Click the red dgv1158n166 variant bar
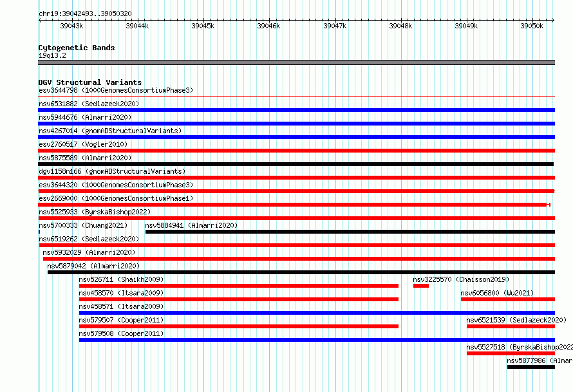Viewport: 573px width, 392px height. pyautogui.click(x=296, y=178)
